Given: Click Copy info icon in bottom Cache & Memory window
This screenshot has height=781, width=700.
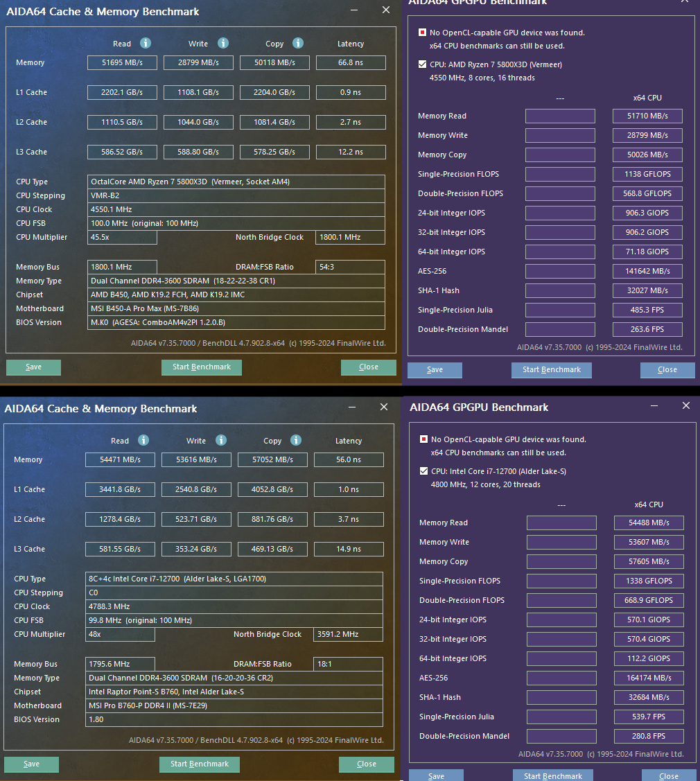Looking at the screenshot, I should coord(296,440).
